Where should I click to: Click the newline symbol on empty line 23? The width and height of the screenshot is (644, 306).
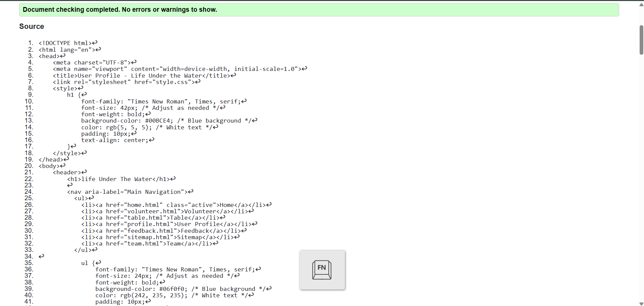pyautogui.click(x=70, y=185)
